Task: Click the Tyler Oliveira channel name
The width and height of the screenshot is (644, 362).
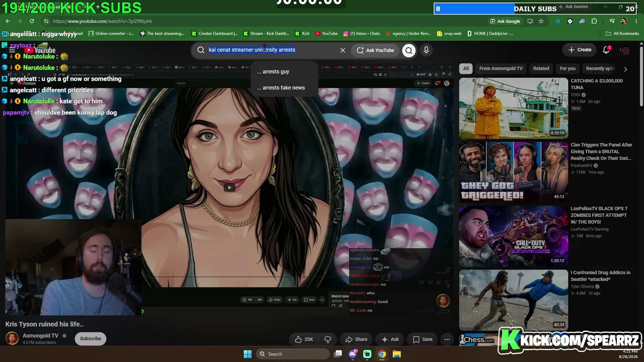Action: click(x=582, y=287)
